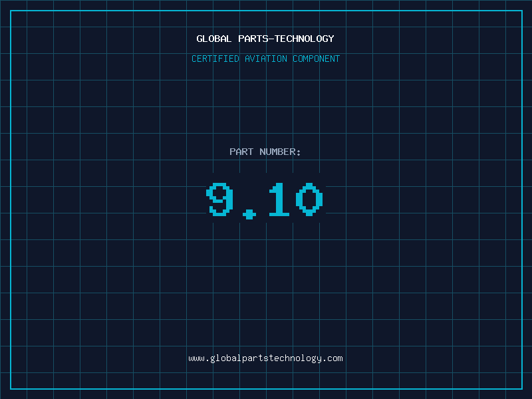The height and width of the screenshot is (399, 532).
Task: Click the .com ending of the URL
Action: [x=332, y=358]
